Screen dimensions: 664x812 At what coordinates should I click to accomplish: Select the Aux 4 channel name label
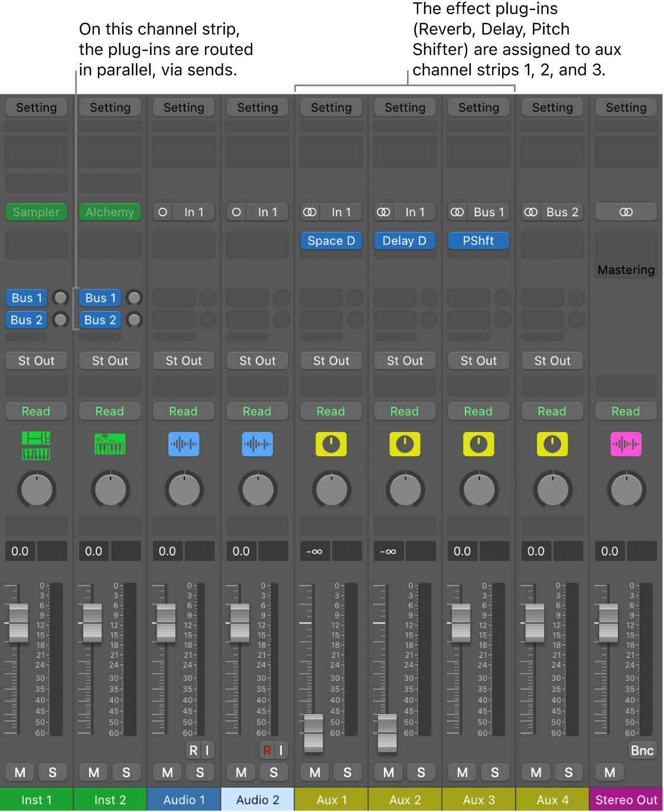(x=551, y=799)
